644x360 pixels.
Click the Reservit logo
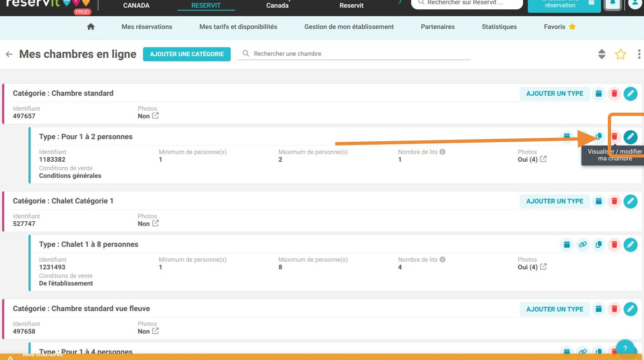point(48,4)
